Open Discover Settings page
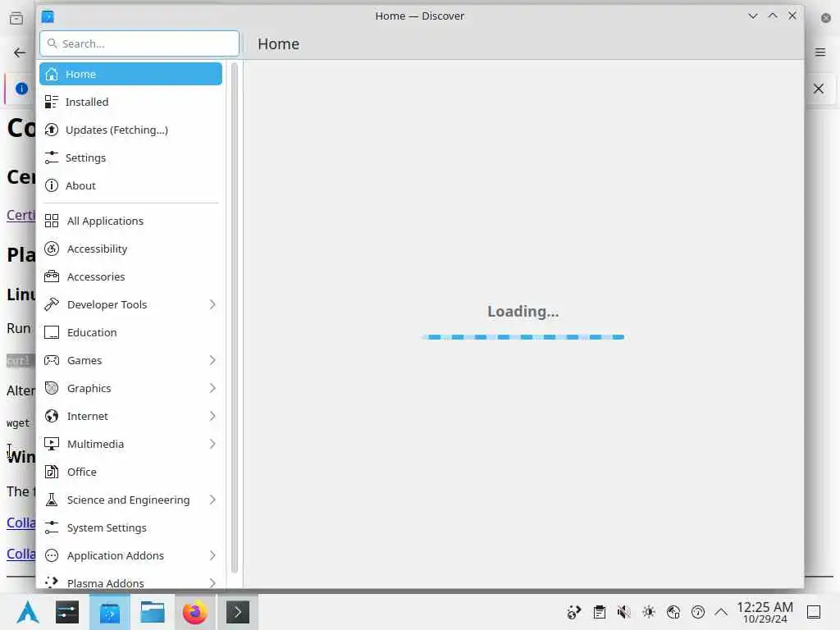The image size is (840, 630). point(130,157)
